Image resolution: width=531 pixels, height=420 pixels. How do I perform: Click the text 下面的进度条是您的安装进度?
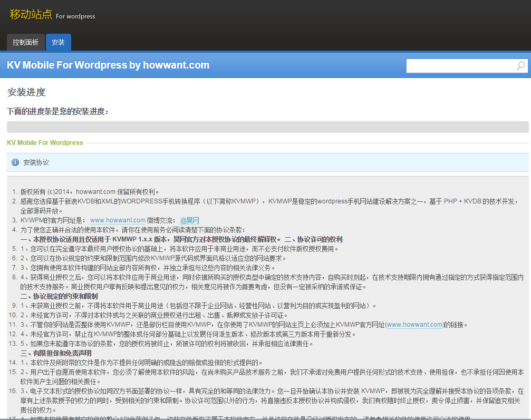point(57,111)
